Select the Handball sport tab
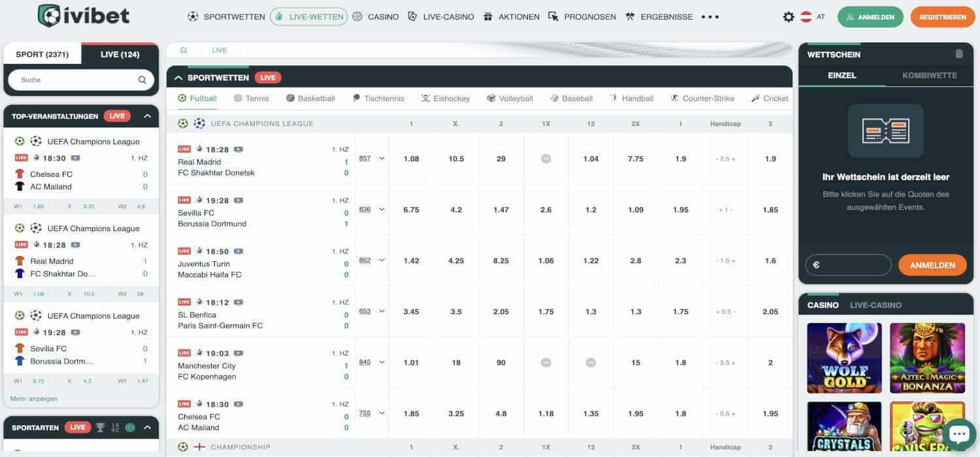The width and height of the screenshot is (980, 457). tap(632, 99)
